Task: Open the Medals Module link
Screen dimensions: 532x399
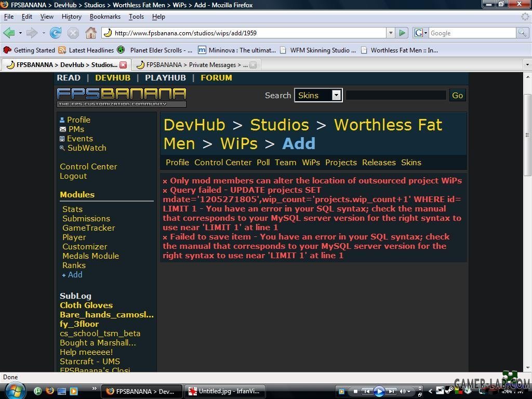Action: point(90,256)
